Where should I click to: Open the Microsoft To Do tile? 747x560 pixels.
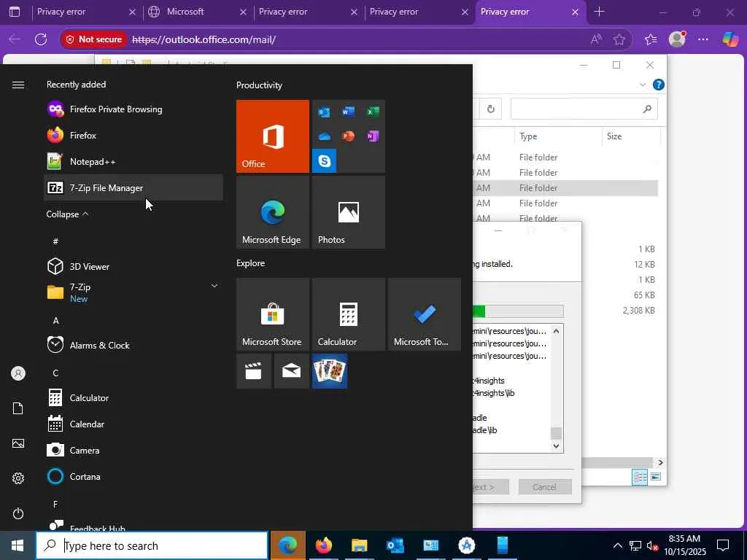point(425,314)
